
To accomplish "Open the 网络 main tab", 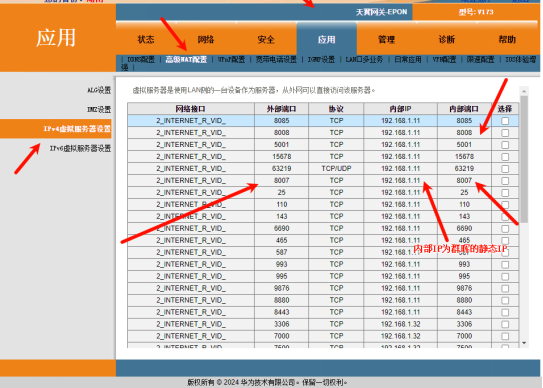I will [206, 39].
